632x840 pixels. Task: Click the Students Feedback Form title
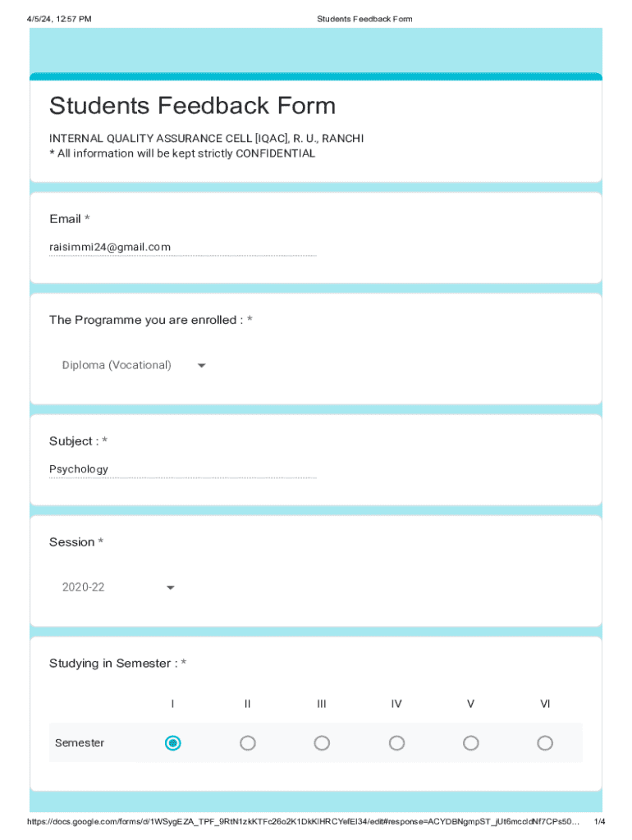point(192,106)
